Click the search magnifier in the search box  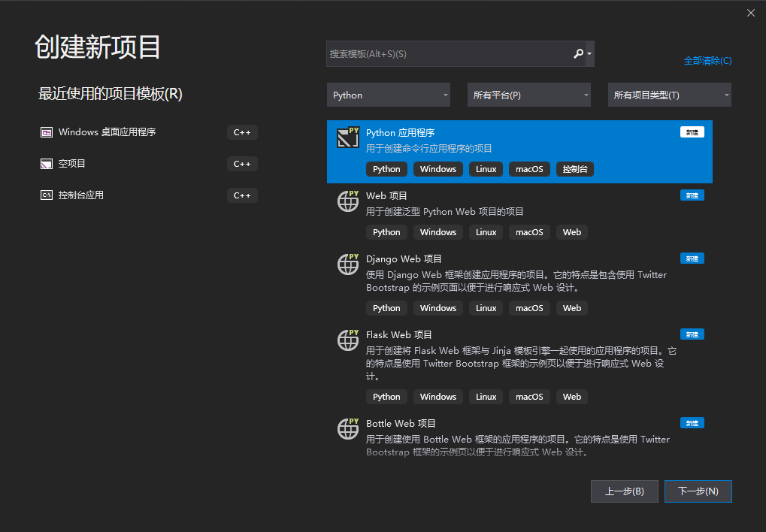point(577,53)
